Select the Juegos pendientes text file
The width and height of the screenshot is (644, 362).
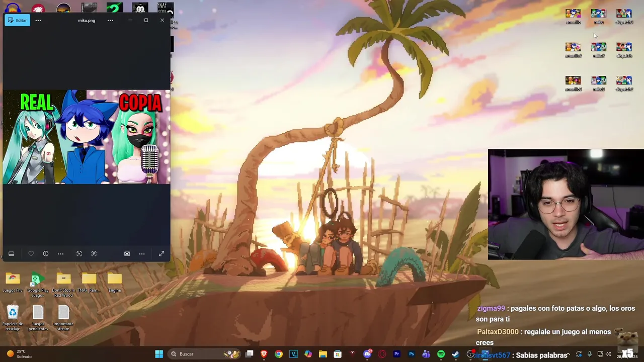[x=38, y=318]
